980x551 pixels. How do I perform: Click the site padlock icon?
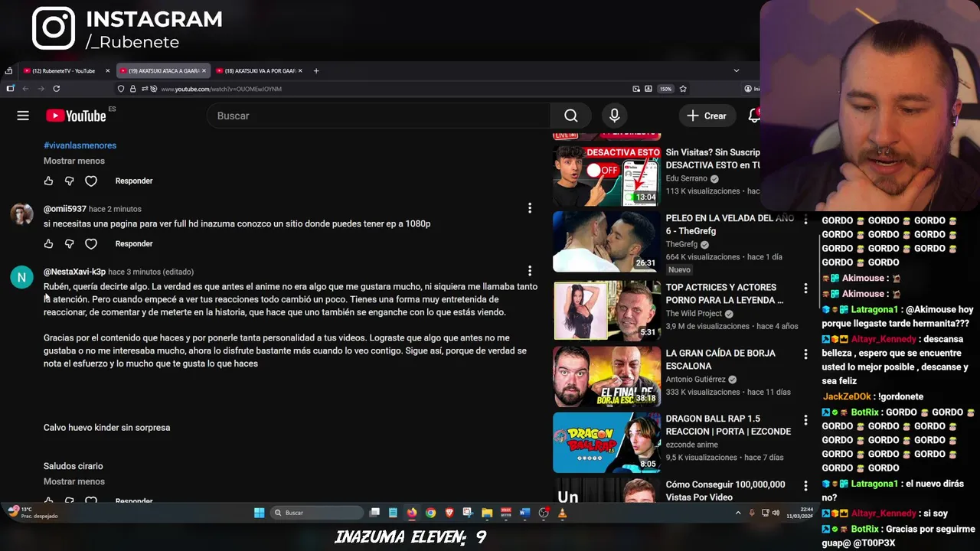(x=132, y=89)
